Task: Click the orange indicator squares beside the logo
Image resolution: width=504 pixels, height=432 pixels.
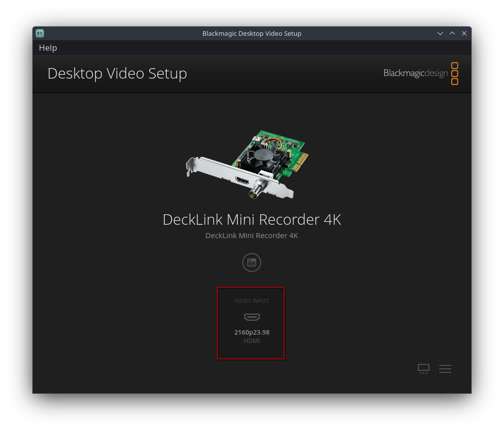Action: 454,73
